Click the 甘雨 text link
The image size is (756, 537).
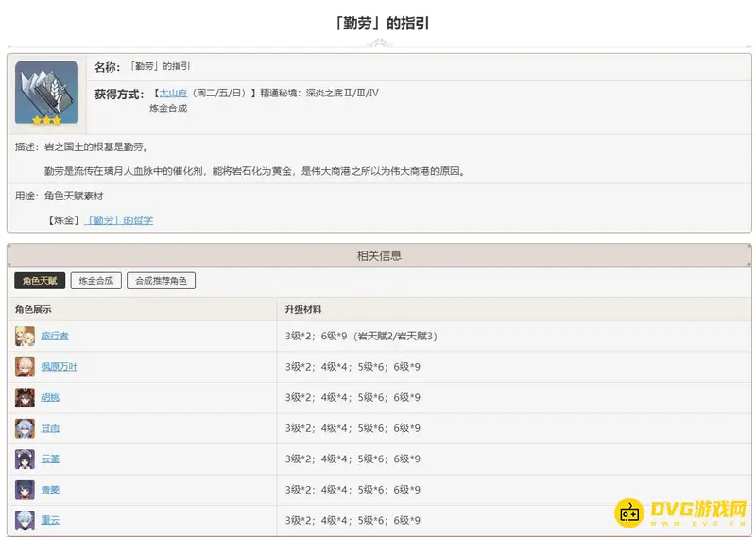pos(50,428)
